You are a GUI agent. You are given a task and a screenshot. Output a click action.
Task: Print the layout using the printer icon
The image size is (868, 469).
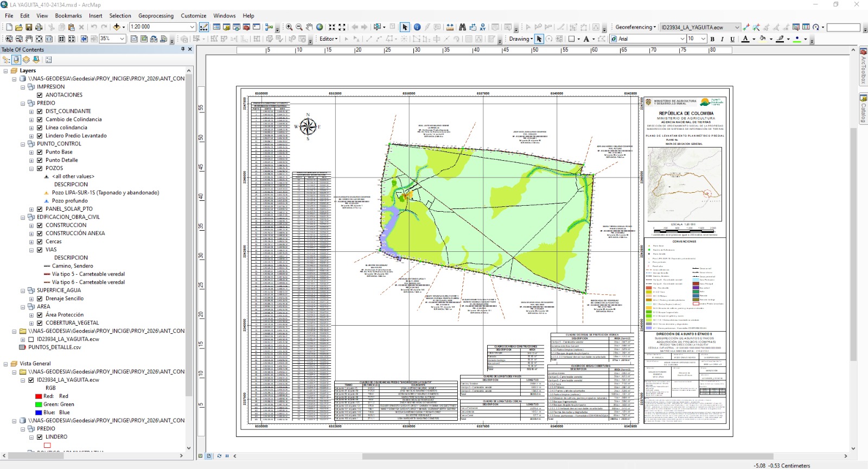(39, 27)
